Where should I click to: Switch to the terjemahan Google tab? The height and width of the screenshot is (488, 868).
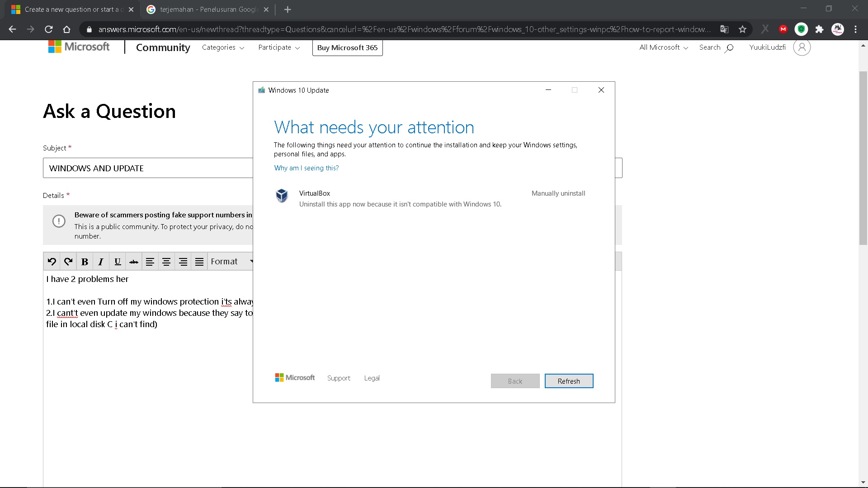[x=209, y=9]
